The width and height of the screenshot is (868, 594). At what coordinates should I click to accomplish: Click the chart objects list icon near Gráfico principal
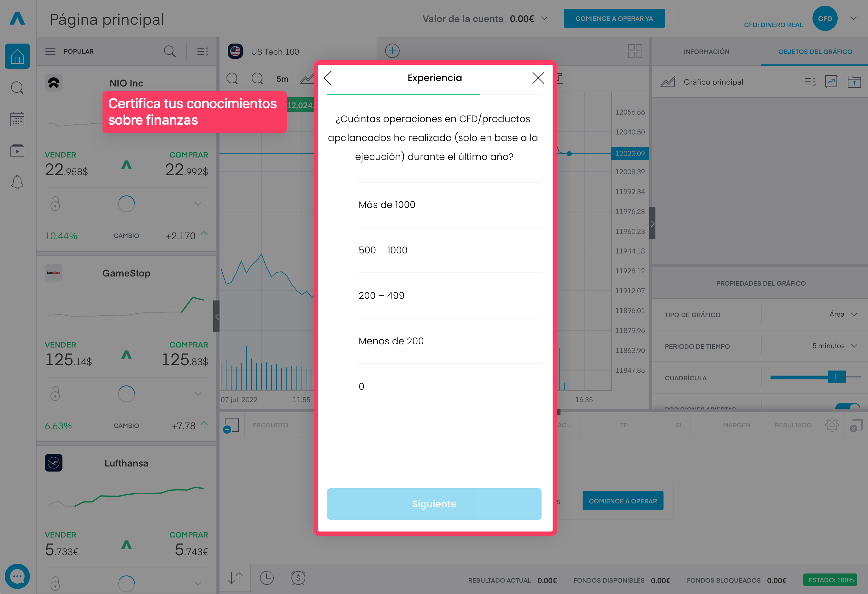point(810,82)
